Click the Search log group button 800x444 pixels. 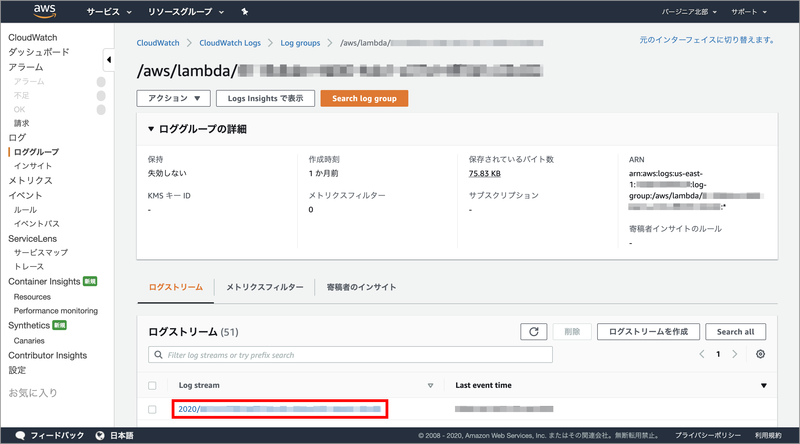[x=364, y=98]
